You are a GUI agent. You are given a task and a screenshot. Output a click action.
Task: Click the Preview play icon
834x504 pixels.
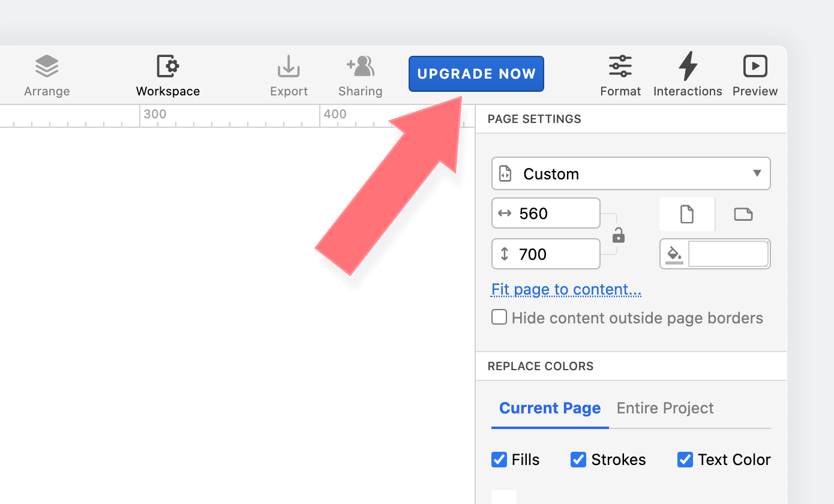[x=755, y=67]
